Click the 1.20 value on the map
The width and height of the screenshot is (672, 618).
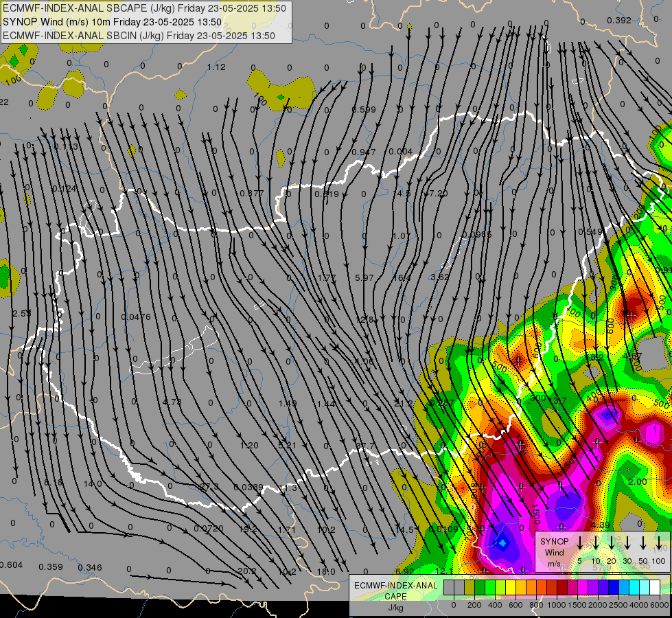tap(249, 445)
